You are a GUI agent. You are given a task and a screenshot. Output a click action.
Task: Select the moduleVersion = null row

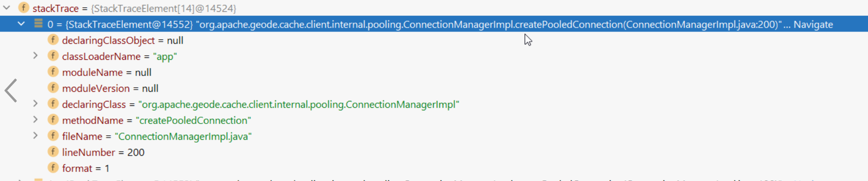(110, 89)
